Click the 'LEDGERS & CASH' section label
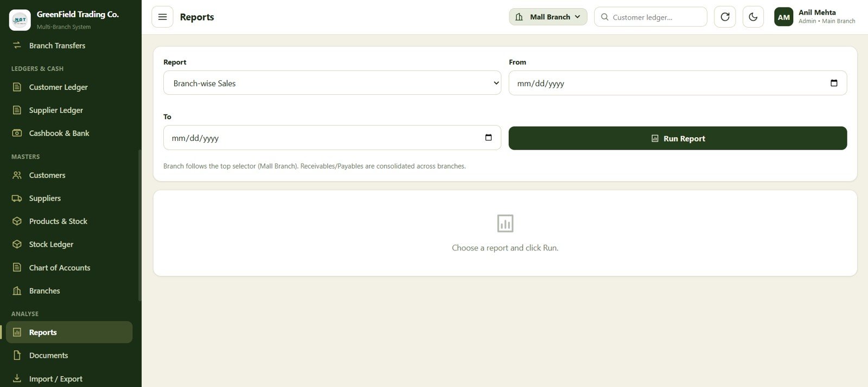 (x=37, y=69)
